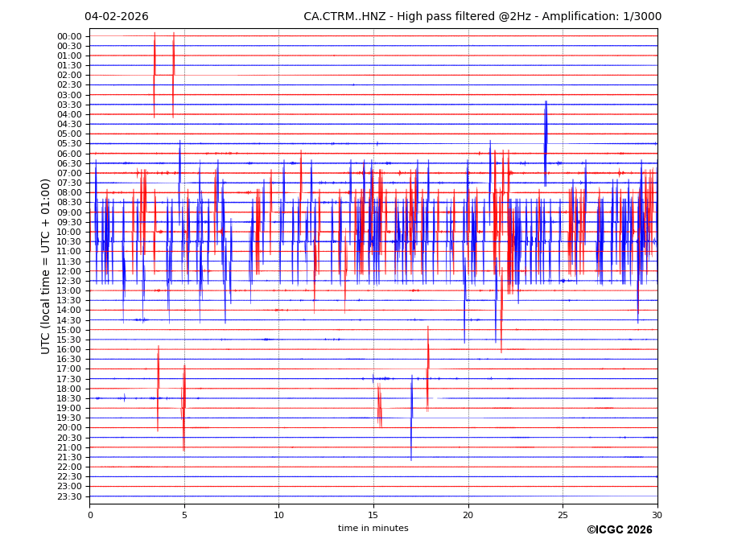This screenshot has width=746, height=560.
Task: Click the x-axis tick labeled 0
Action: pyautogui.click(x=90, y=515)
